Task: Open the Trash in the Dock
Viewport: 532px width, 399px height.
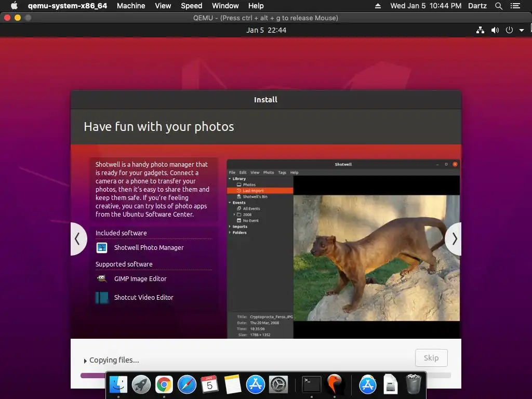Action: coord(413,384)
